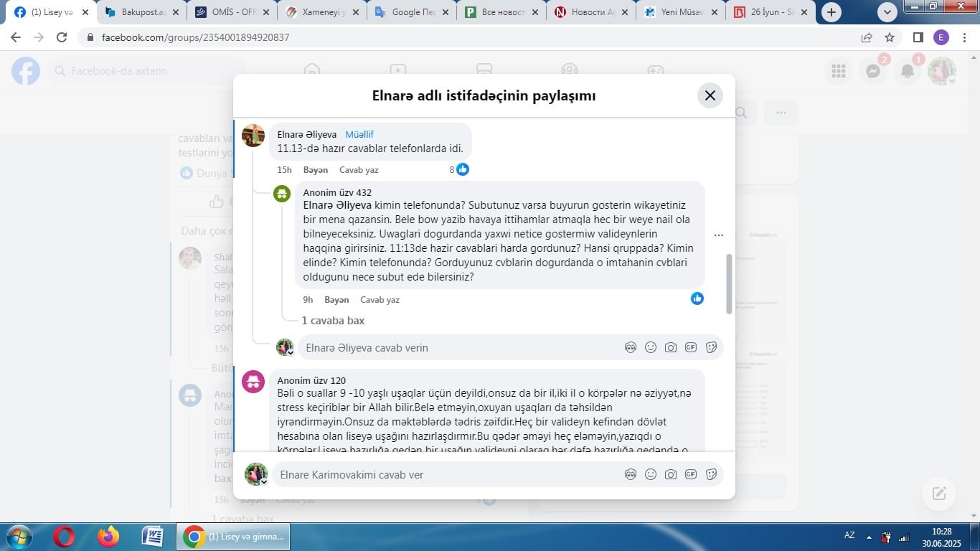Screen dimensions: 980x551
Task: Open Word from the taskbar
Action: 153,537
